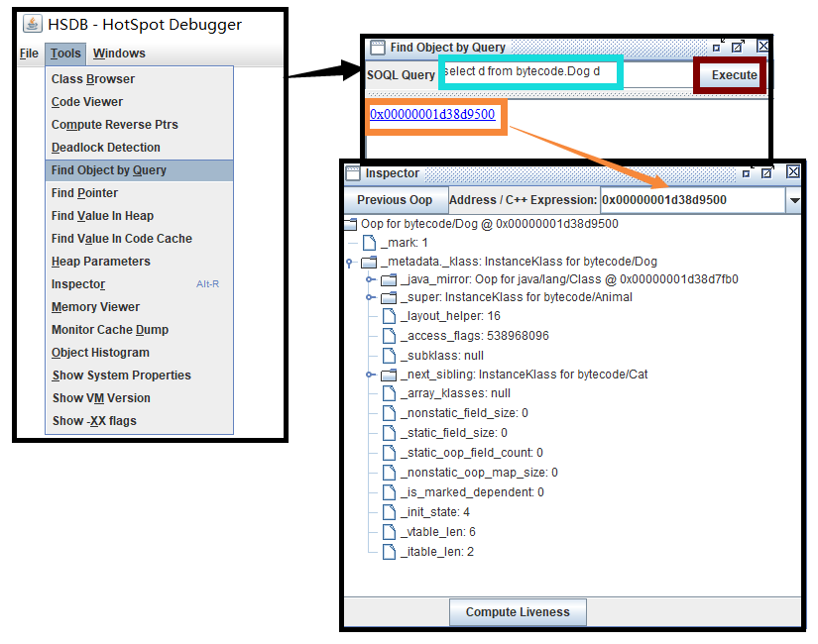Viewport: 818px width, 644px height.
Task: Click the HSDB Java app icon
Action: (33, 24)
